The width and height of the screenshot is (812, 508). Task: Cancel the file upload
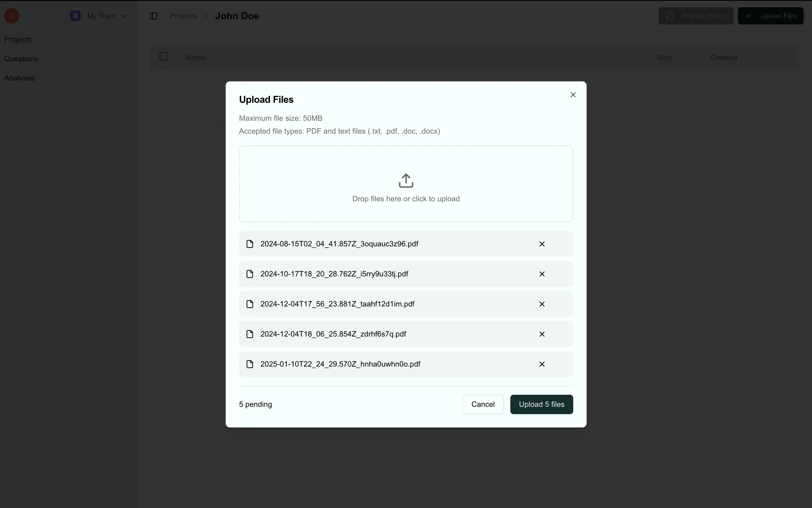[483, 404]
